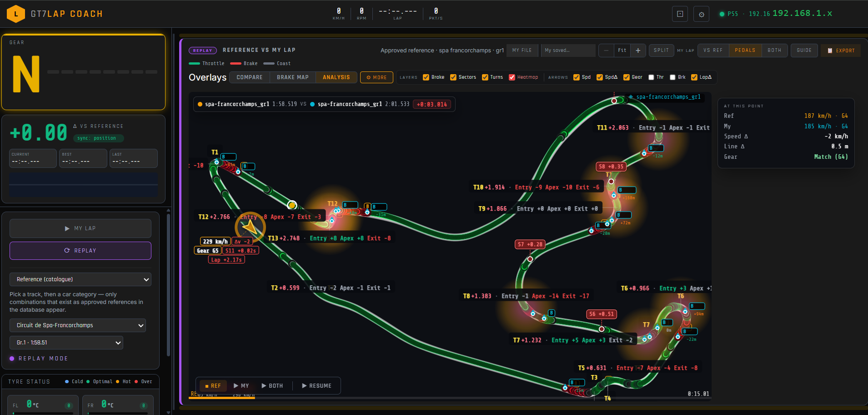868x415 pixels.
Task: Disable the Turns layer checkbox
Action: pos(485,77)
